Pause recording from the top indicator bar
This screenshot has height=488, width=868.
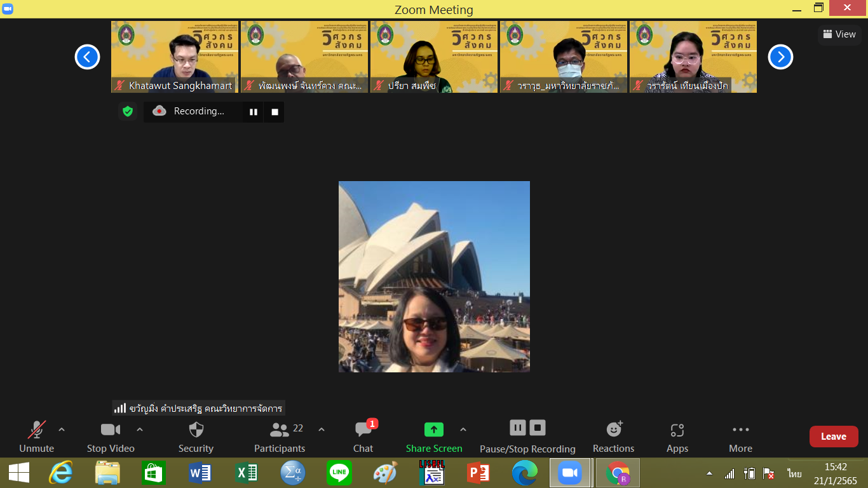click(x=254, y=112)
